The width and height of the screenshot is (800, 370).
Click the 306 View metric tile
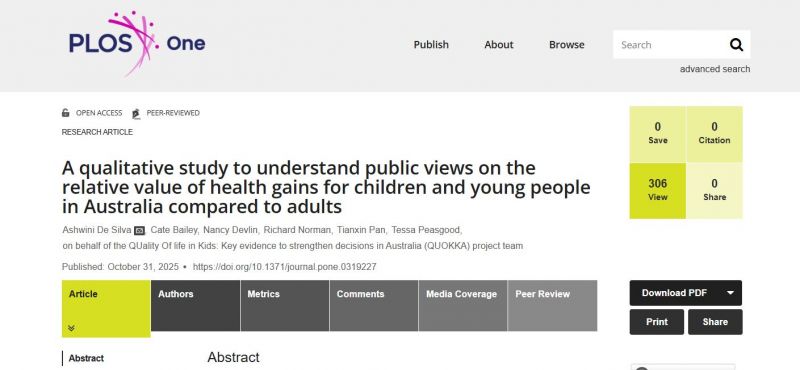click(x=658, y=191)
